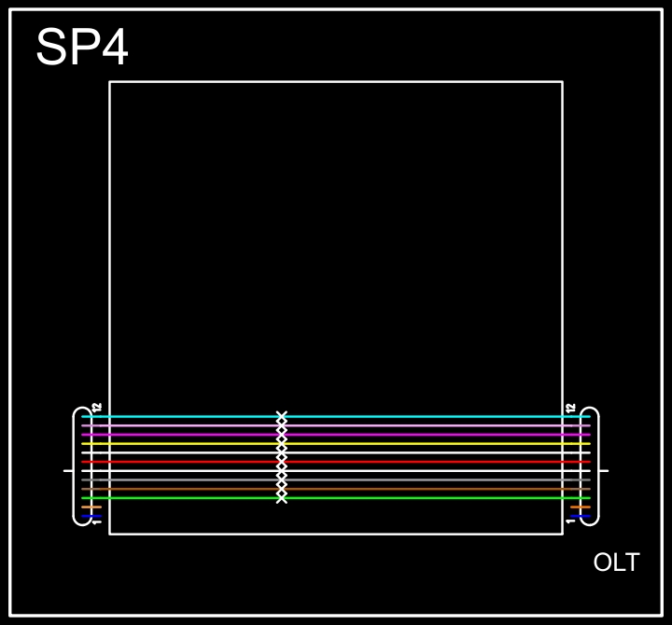The width and height of the screenshot is (672, 625).
Task: Select the green fiber line
Action: point(420,498)
